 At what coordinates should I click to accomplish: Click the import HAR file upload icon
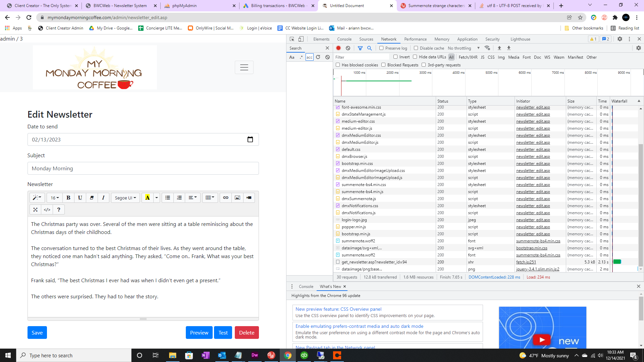tap(499, 48)
